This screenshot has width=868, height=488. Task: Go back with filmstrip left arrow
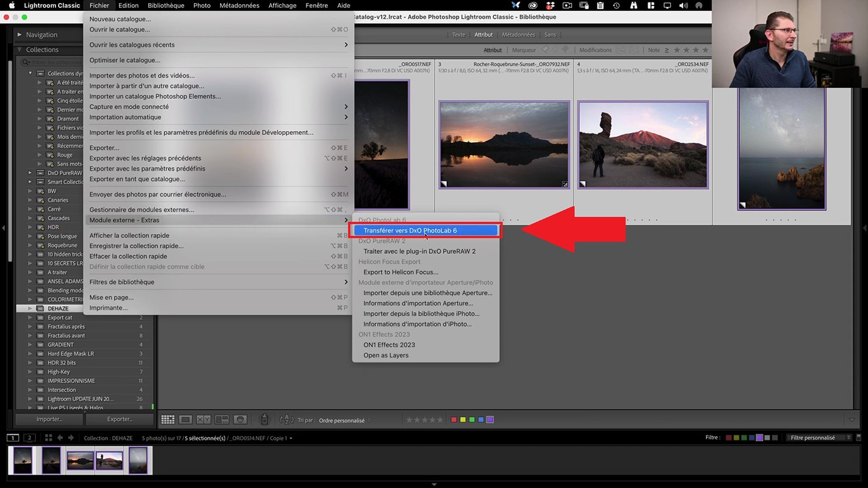60,438
